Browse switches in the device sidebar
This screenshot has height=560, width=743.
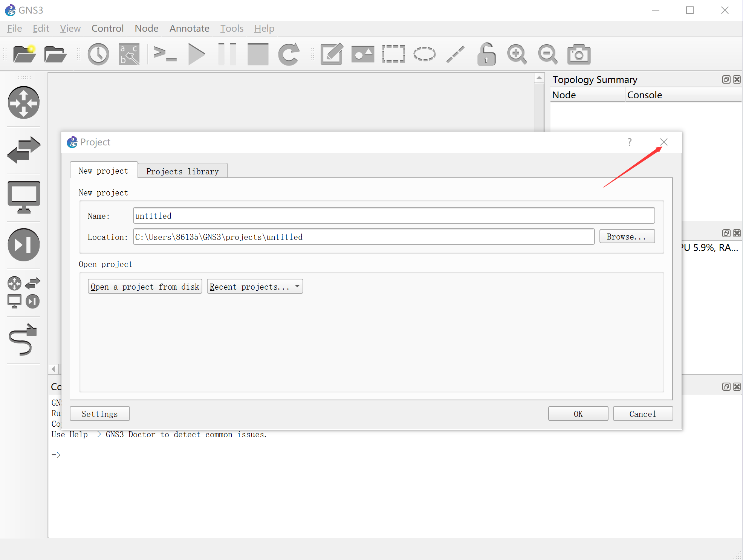[24, 150]
